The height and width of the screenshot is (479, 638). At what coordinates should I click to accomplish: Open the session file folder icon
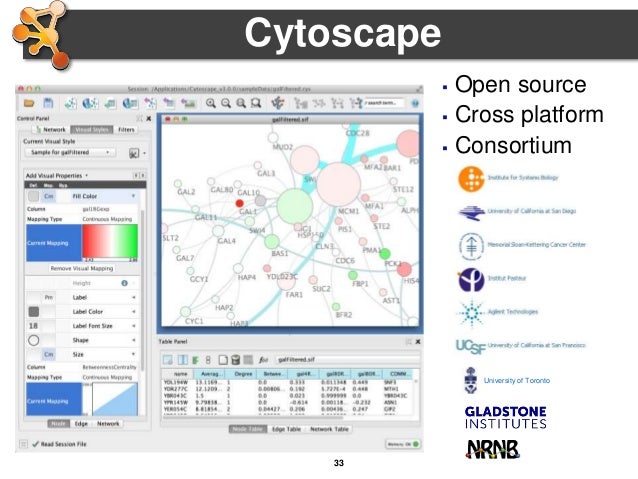(28, 103)
